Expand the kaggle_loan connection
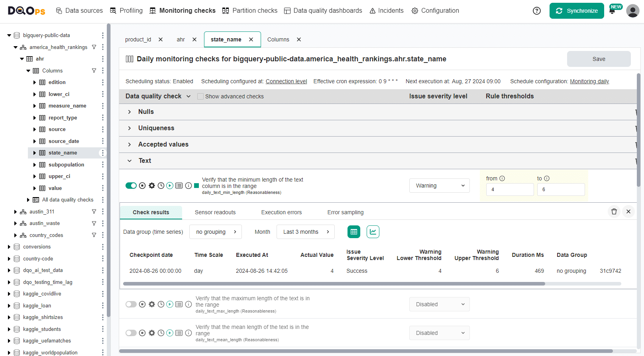This screenshot has width=644, height=356. tap(9, 306)
